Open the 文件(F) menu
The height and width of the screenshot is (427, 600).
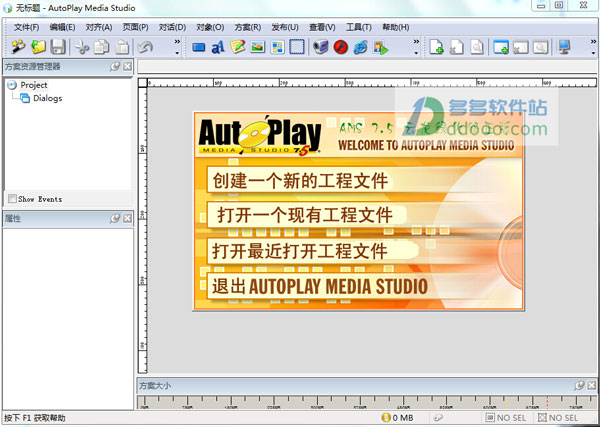click(x=26, y=28)
